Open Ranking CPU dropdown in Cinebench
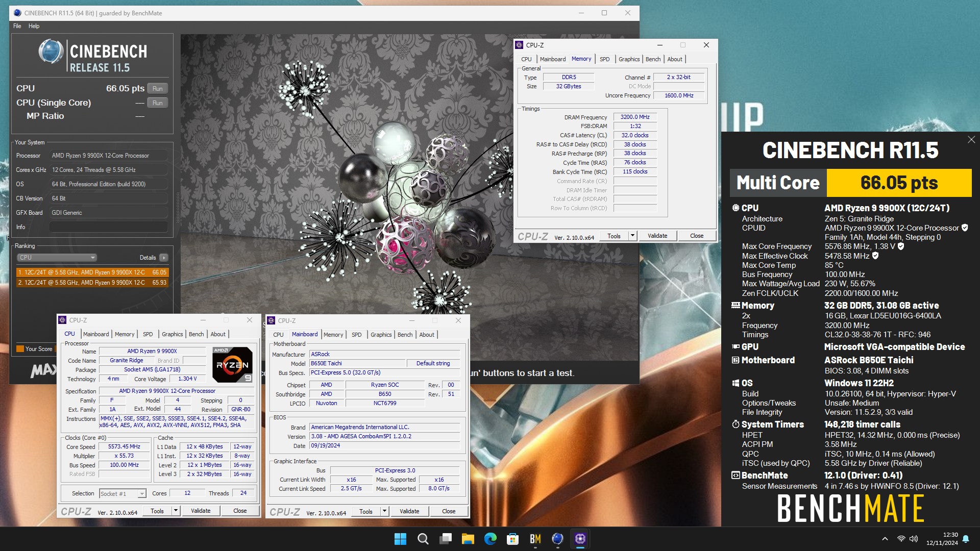This screenshot has width=980, height=551. tap(57, 258)
